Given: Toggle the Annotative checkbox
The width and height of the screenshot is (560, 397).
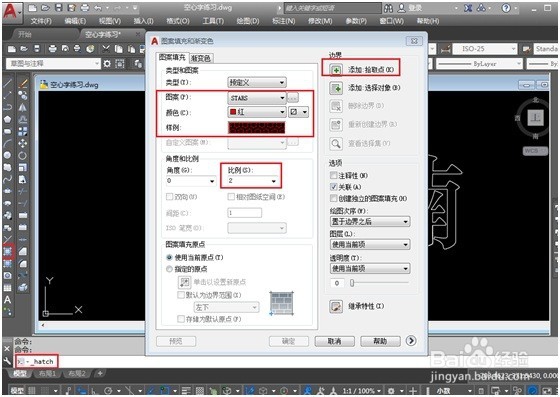Looking at the screenshot, I should [x=334, y=175].
